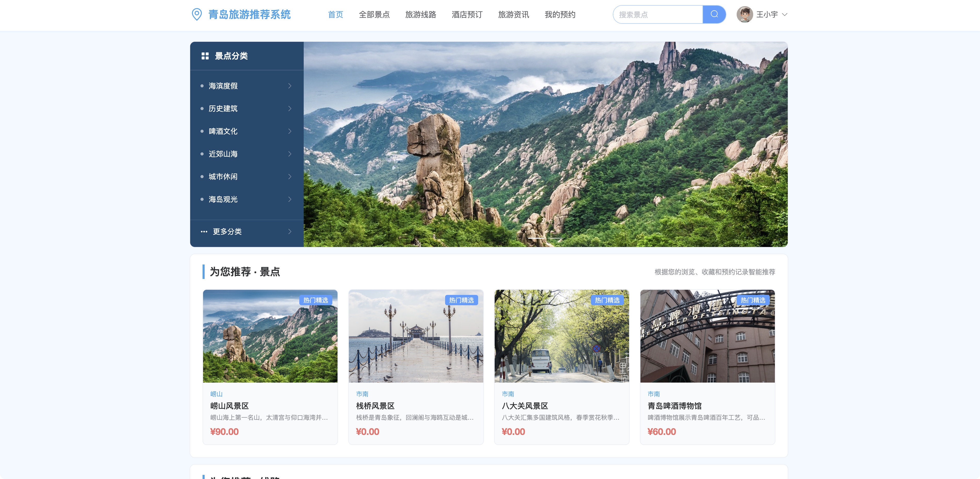Viewport: 980px width, 479px height.
Task: Click the ¥90.00 price
Action: coord(224,432)
